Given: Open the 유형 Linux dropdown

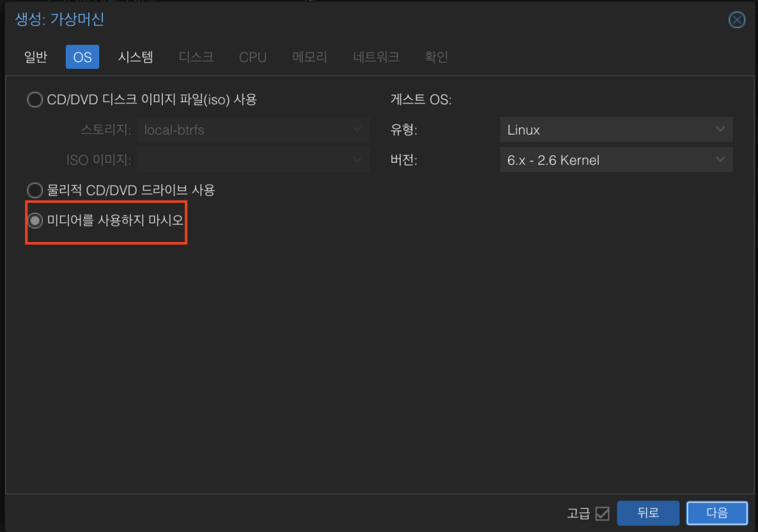Looking at the screenshot, I should coord(616,129).
